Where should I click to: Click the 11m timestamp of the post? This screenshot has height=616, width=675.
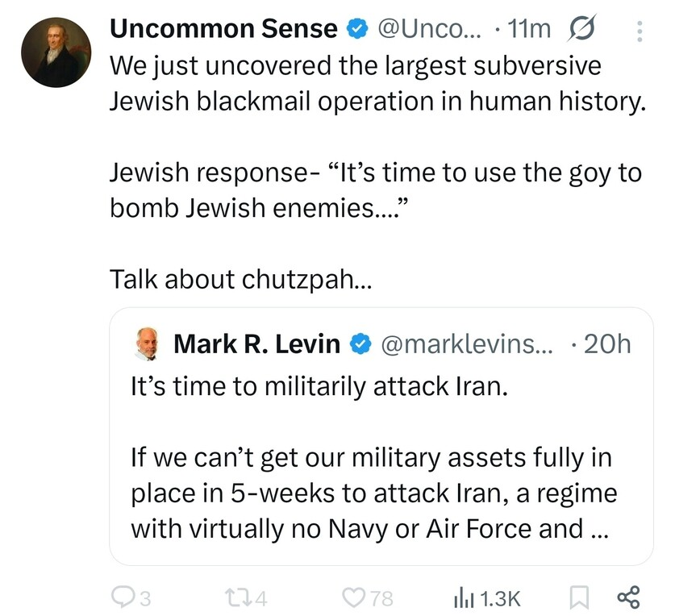coord(529,30)
